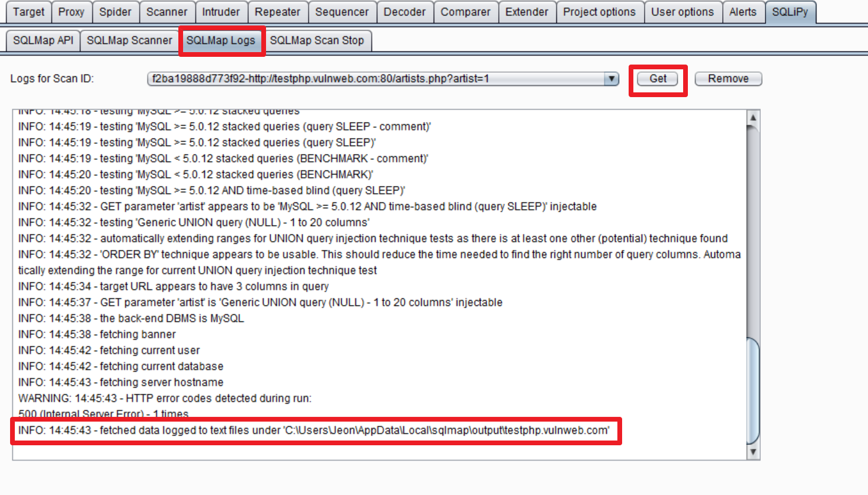Click the log scrollbar down arrow
Viewport: 868px width, 495px height.
point(753,452)
